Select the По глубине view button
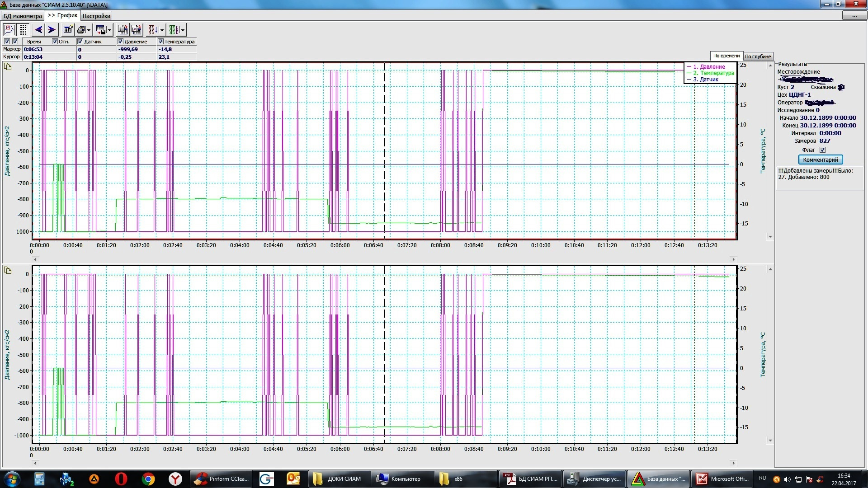868x488 pixels. (x=758, y=56)
